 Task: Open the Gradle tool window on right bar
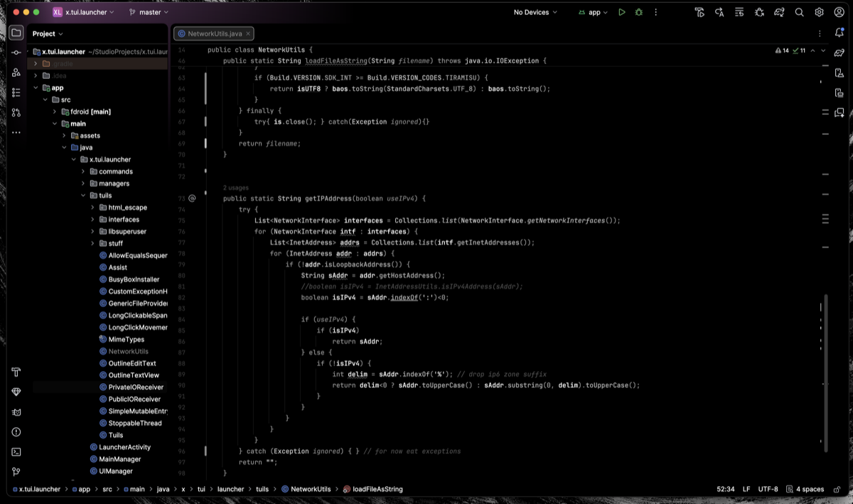coord(839,53)
